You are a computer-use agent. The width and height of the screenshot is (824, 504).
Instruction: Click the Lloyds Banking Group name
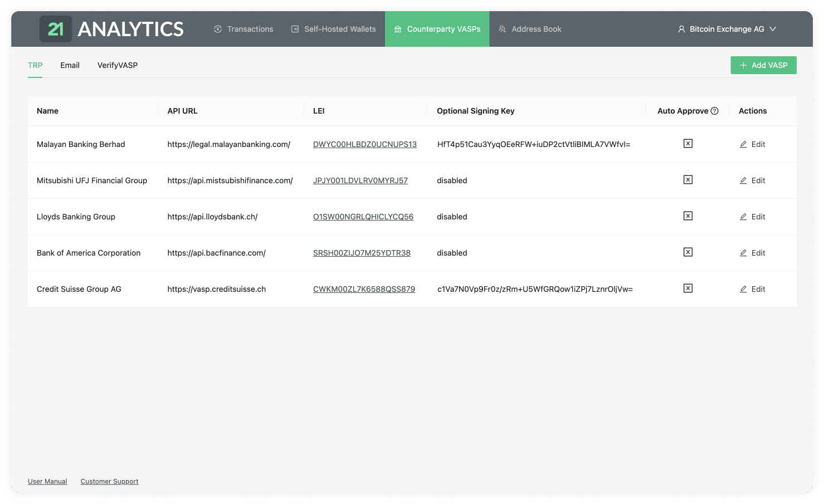tap(76, 217)
